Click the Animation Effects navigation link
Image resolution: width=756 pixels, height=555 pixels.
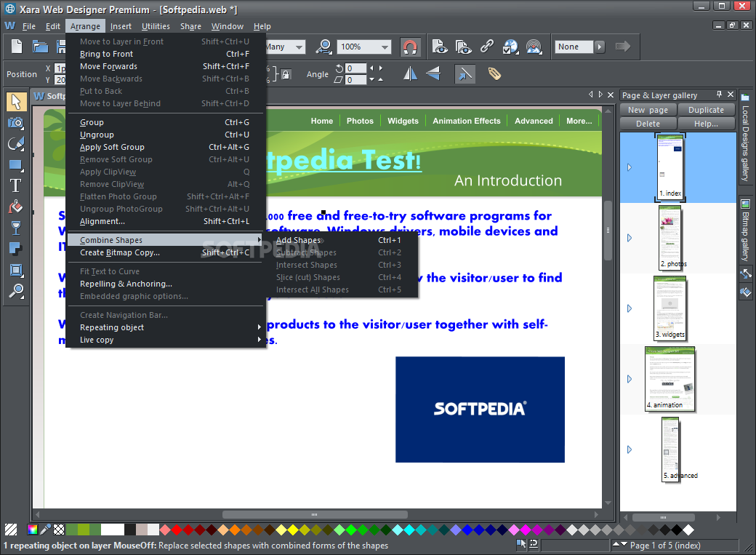tap(466, 121)
